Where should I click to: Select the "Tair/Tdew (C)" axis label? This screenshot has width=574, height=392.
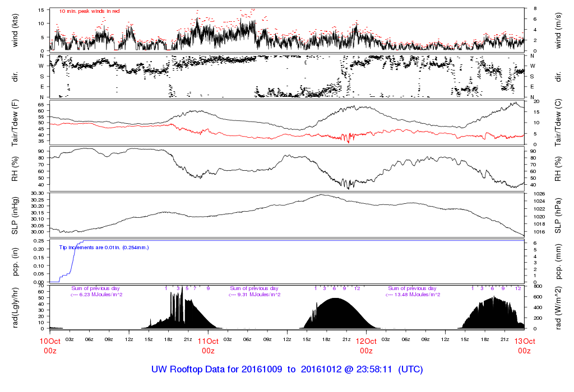[x=559, y=123]
